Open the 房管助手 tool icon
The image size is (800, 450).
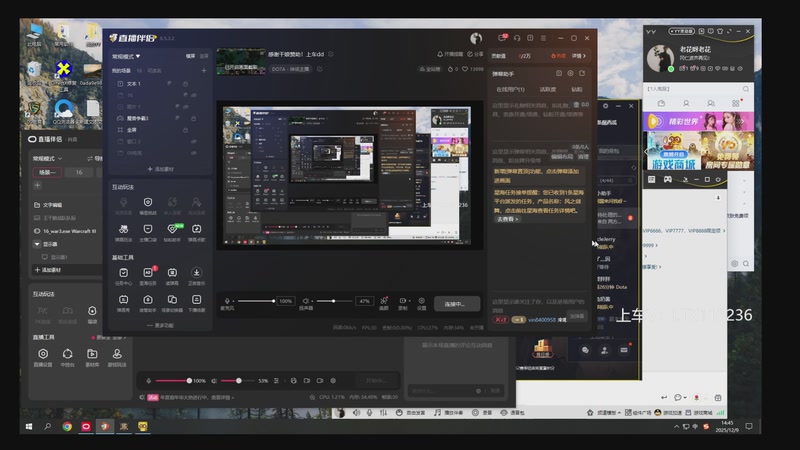click(x=148, y=299)
